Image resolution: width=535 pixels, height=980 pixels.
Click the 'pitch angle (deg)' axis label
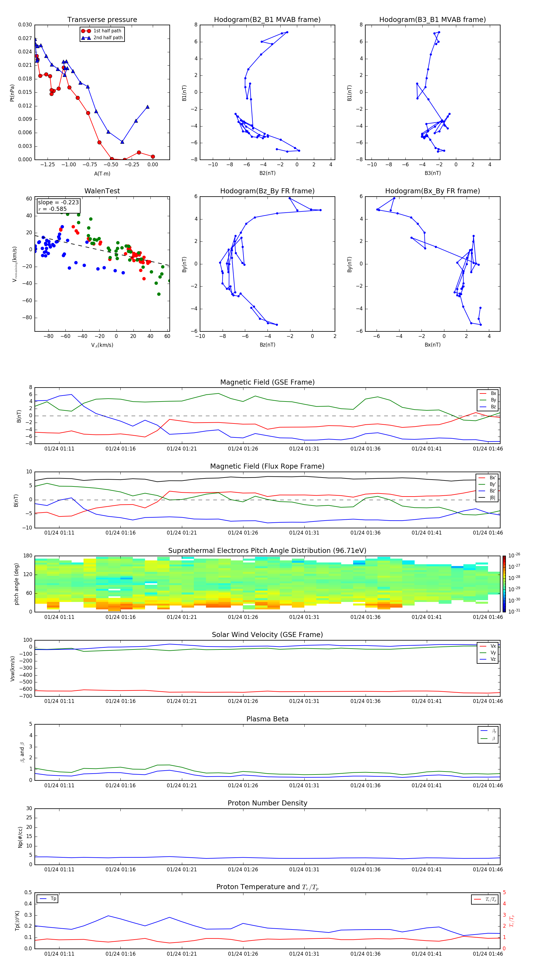click(x=16, y=584)
